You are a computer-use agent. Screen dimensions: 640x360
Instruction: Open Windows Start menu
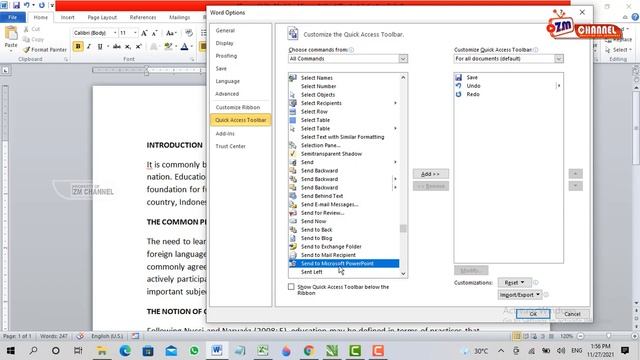tap(11, 351)
